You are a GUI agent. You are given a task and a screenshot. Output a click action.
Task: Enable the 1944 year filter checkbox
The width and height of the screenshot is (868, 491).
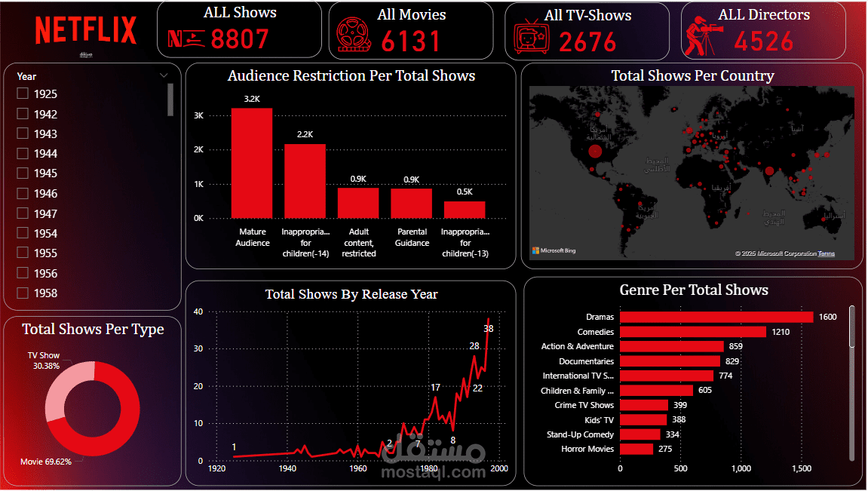[x=23, y=153]
